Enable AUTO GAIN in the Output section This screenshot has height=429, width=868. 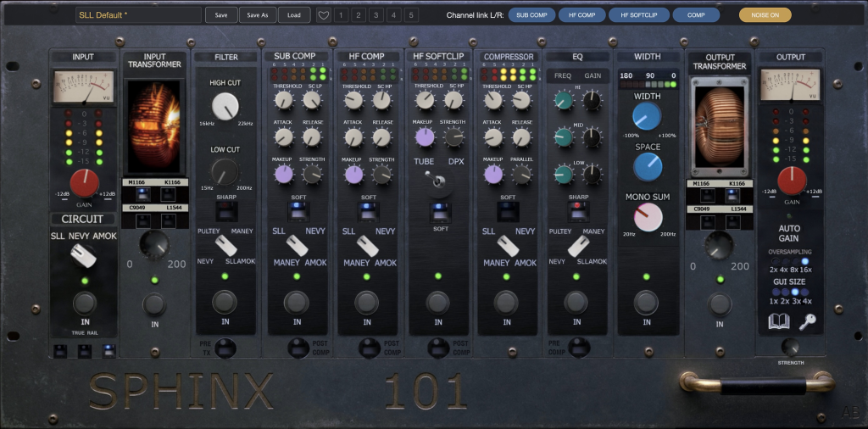791,216
